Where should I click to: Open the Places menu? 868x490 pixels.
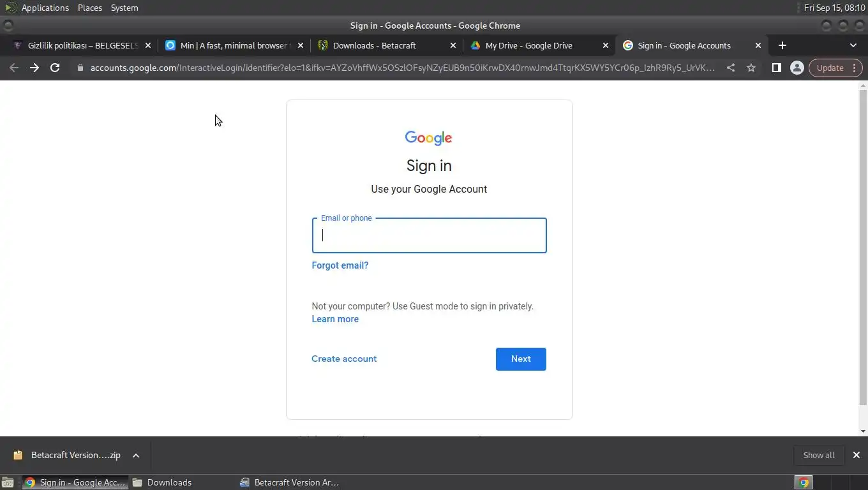pos(90,8)
